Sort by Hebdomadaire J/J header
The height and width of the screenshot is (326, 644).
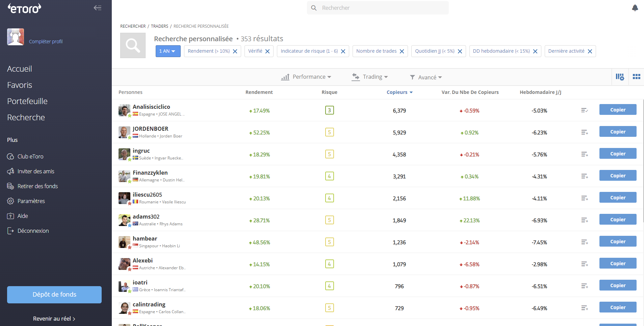540,92
